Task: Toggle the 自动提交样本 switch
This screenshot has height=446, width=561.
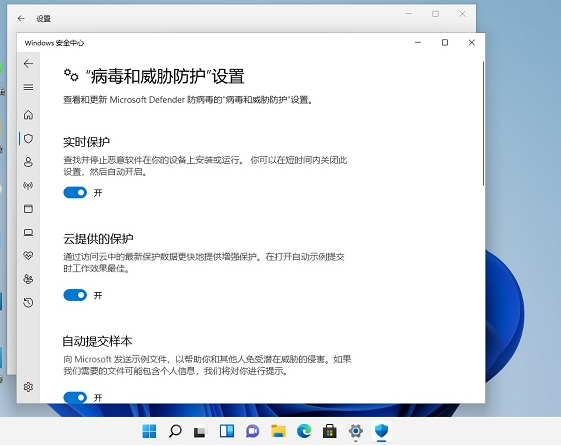Action: pos(75,397)
